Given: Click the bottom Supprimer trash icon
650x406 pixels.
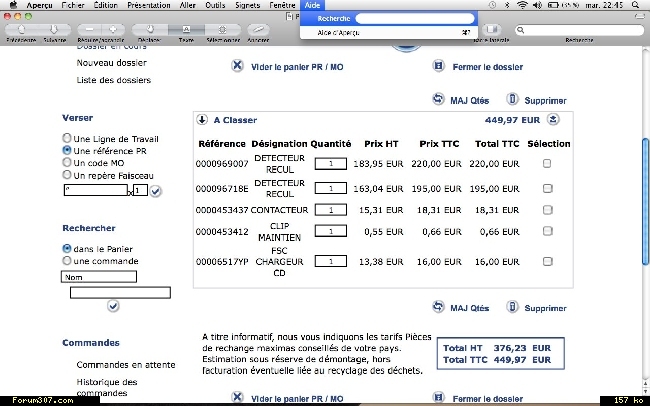Looking at the screenshot, I should pyautogui.click(x=512, y=307).
